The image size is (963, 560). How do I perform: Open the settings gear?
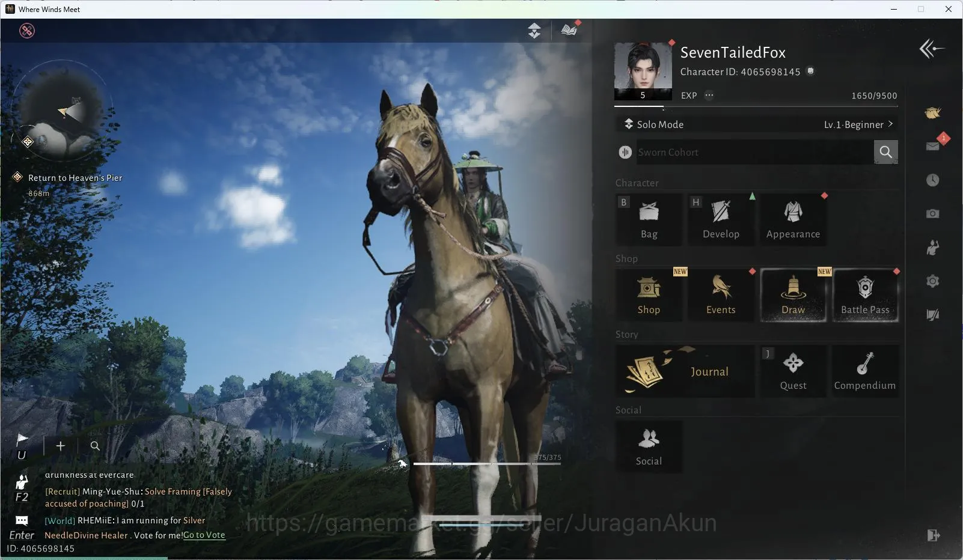(933, 281)
